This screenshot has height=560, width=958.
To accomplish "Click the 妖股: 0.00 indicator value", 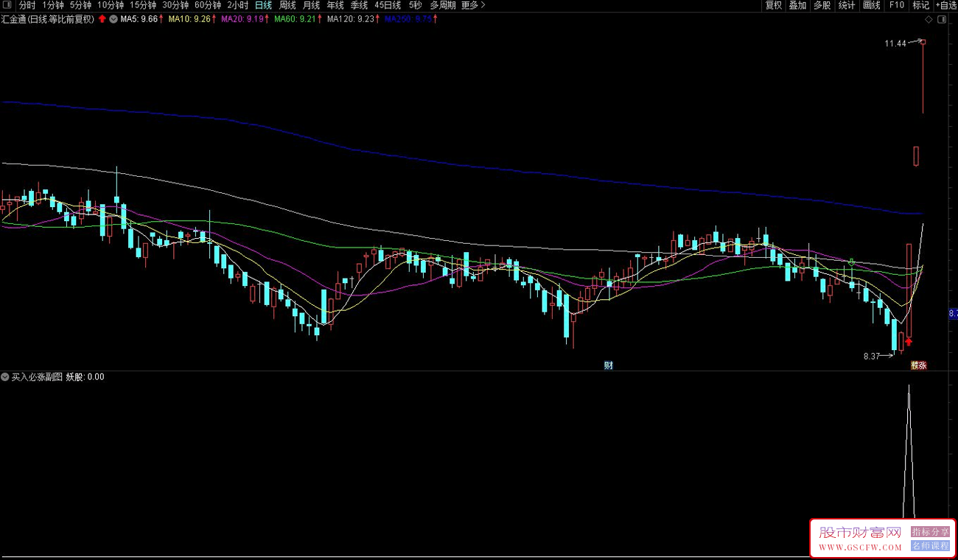I will [85, 377].
